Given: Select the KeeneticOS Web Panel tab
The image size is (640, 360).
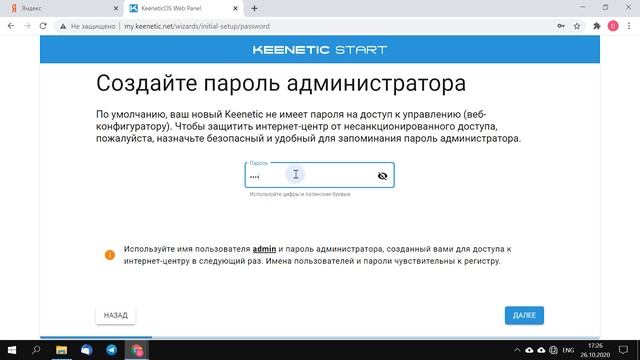Looking at the screenshot, I should click(184, 8).
